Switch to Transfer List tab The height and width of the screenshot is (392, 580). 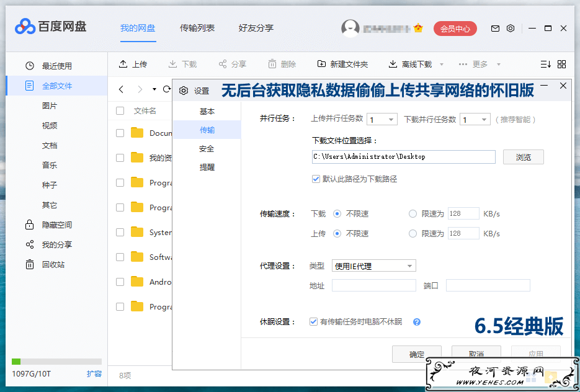point(197,28)
